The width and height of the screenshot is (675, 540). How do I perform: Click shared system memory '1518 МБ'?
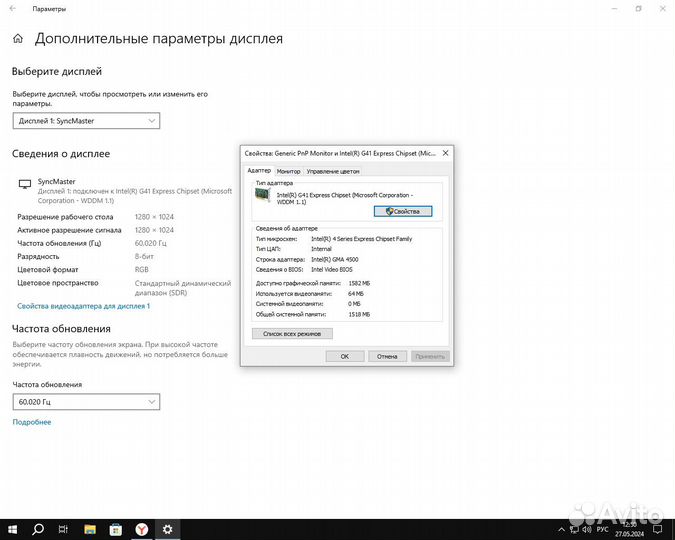tap(359, 314)
